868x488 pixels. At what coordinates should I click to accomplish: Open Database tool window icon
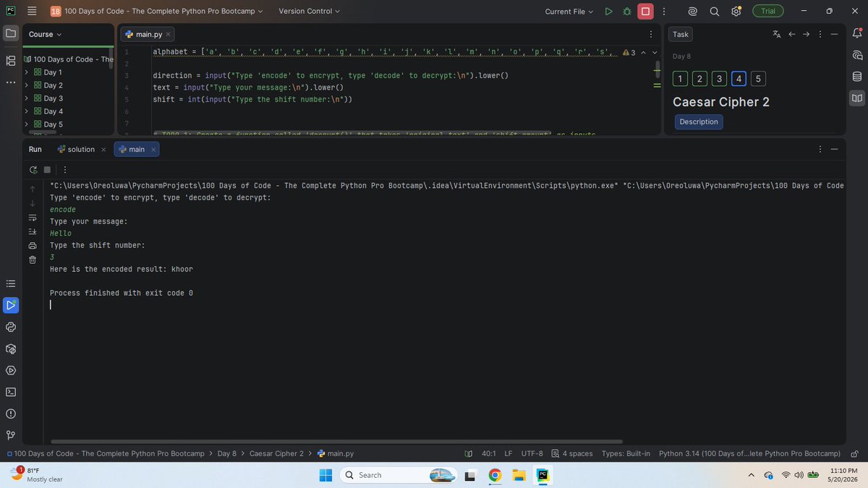tap(857, 77)
